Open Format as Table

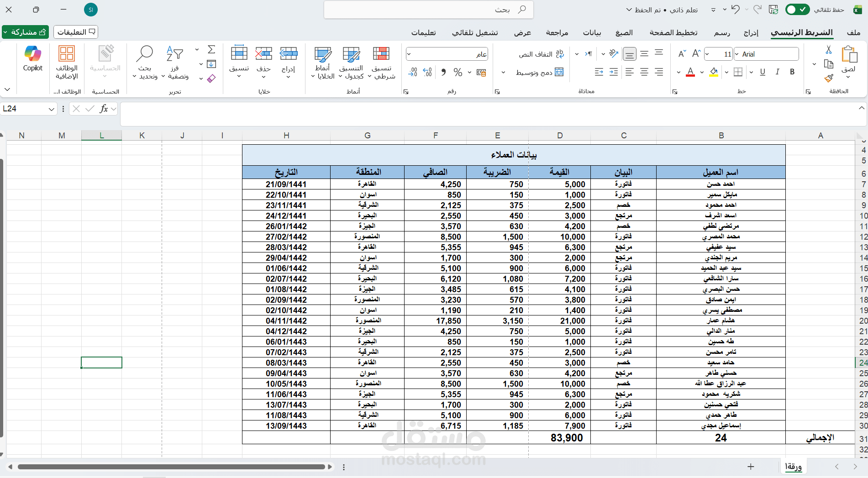tap(352, 63)
